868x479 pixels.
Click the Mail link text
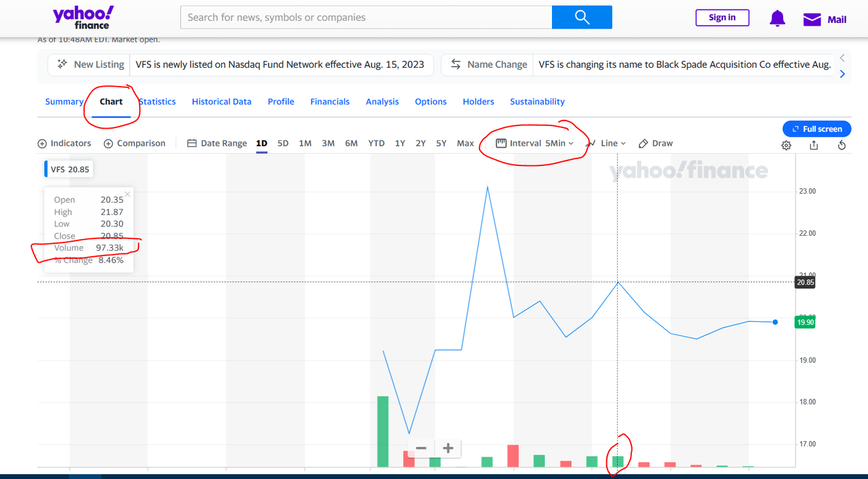click(x=837, y=20)
